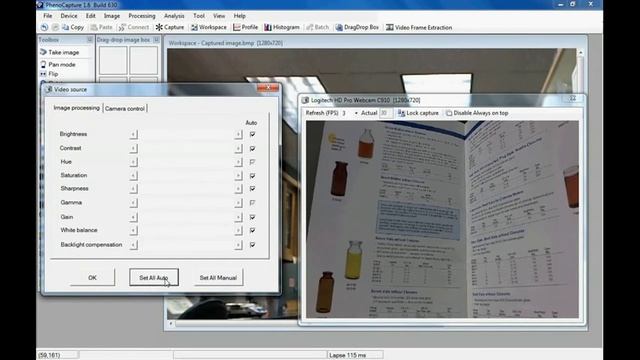Viewport: 640px width, 360px height.
Task: Click the second empty drag-drop image slot
Action: [x=143, y=60]
